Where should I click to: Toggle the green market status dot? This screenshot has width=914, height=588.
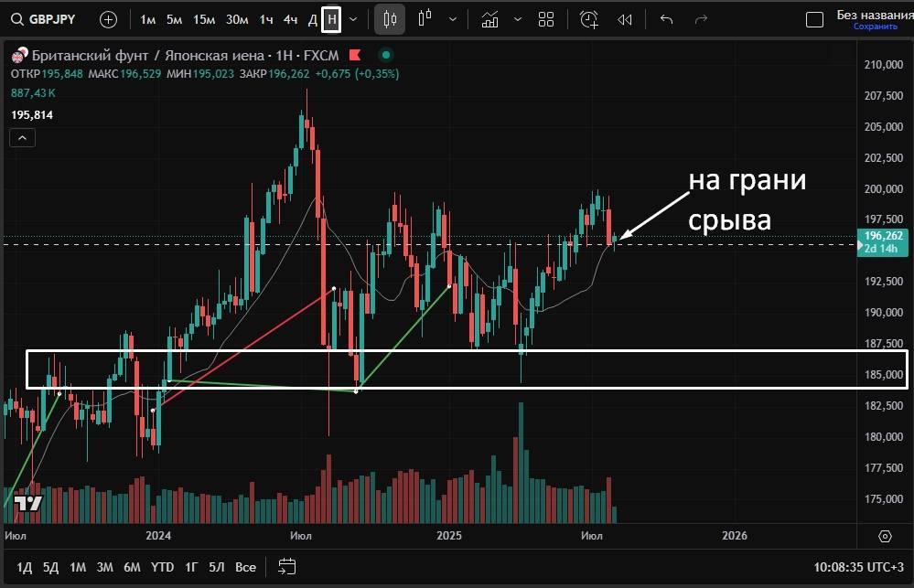click(388, 56)
